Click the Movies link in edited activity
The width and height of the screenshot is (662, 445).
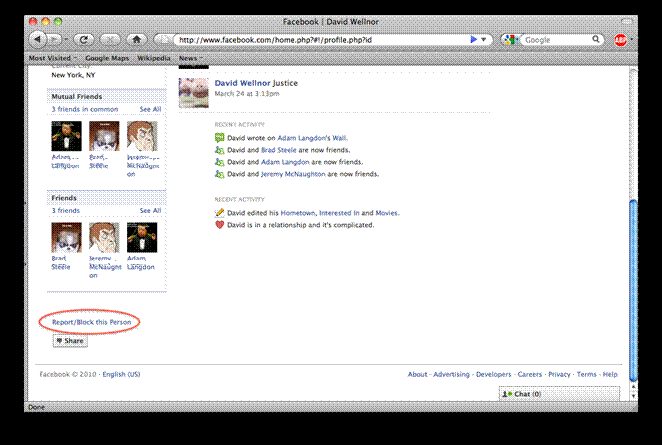click(x=386, y=213)
